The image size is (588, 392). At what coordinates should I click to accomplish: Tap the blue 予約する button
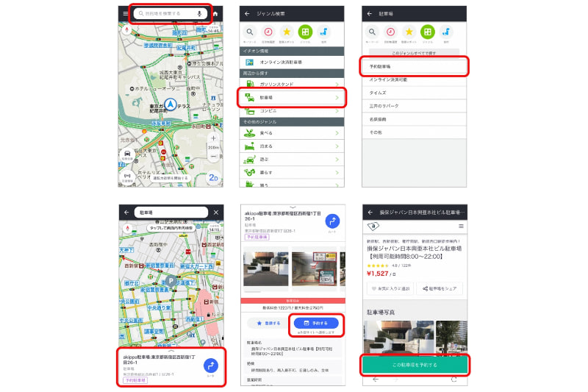[316, 323]
